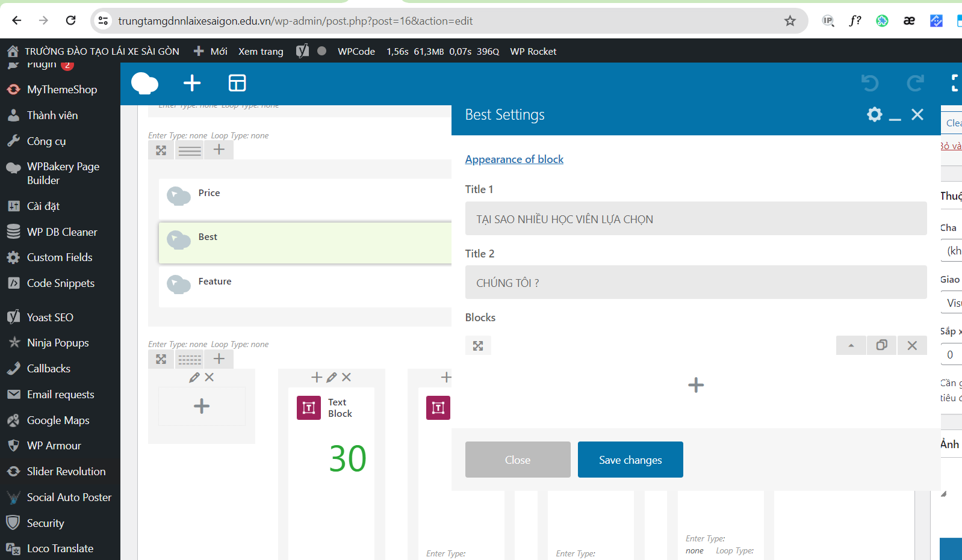Open the WPBakery cloud logo
This screenshot has height=560, width=962.
point(144,83)
